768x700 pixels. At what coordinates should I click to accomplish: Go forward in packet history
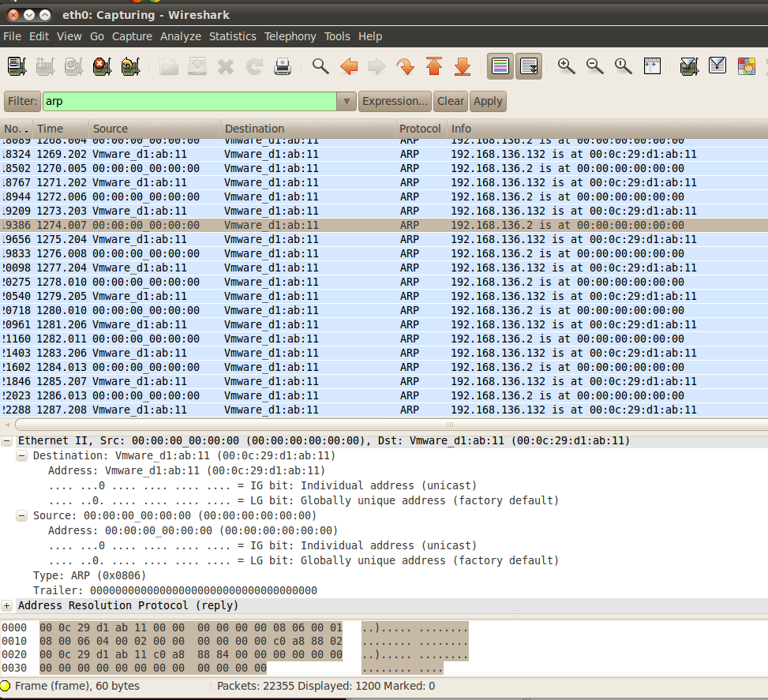click(377, 66)
